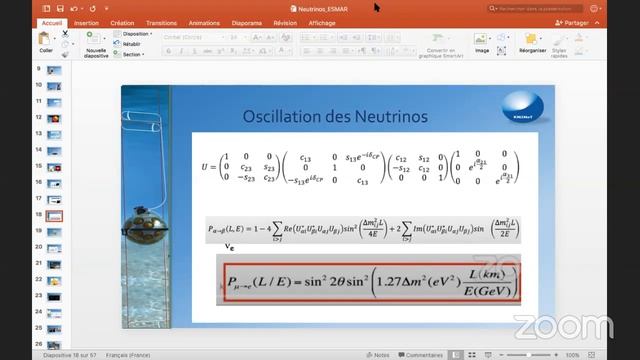640x360 pixels.
Task: Switch to the Diaporama tab
Action: [x=247, y=23]
